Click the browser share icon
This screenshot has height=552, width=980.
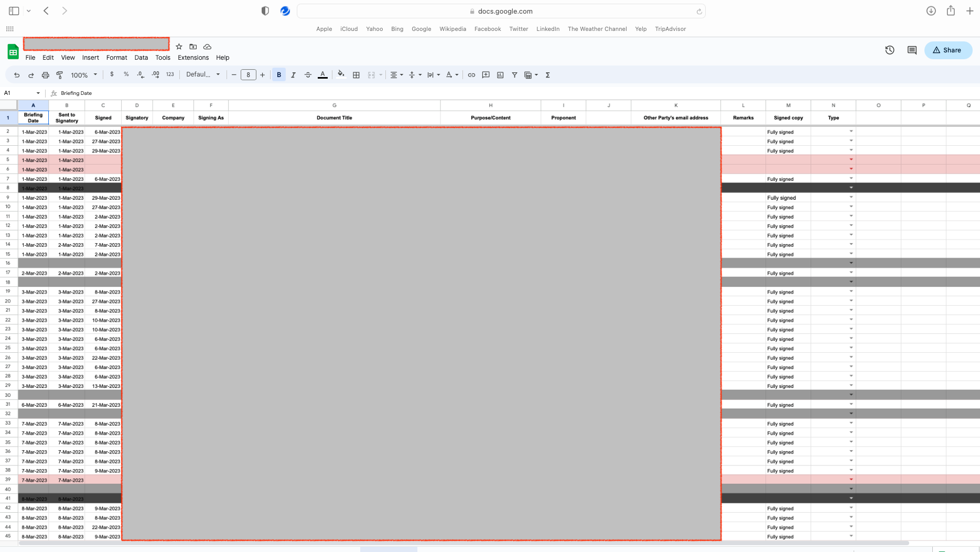pos(951,10)
